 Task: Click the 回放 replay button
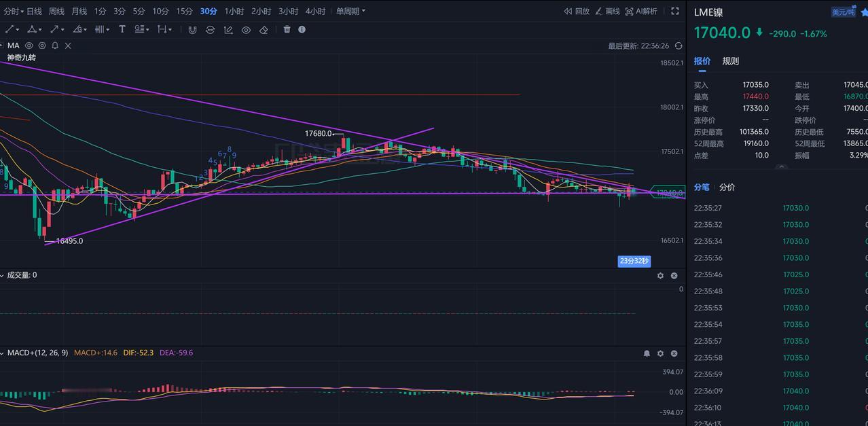coord(579,11)
